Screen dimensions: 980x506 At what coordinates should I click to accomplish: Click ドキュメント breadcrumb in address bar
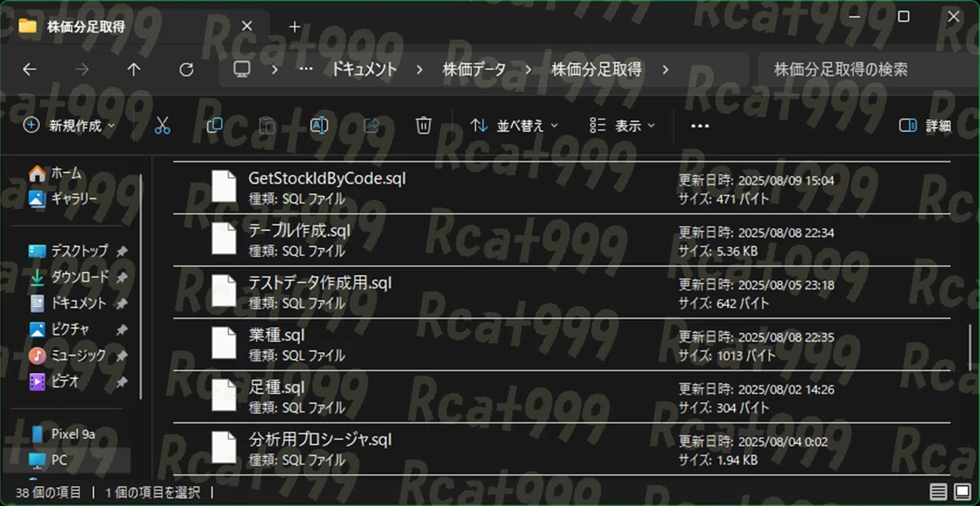pyautogui.click(x=363, y=70)
